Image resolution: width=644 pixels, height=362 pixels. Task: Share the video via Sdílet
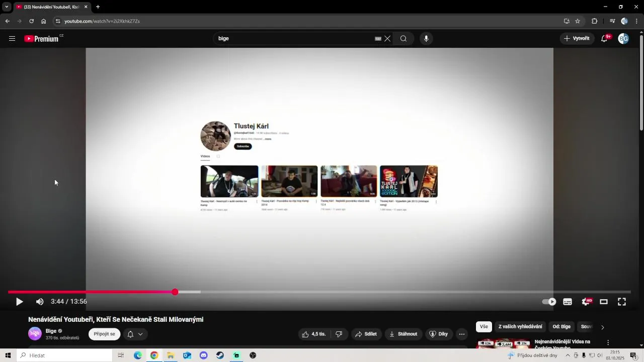click(x=366, y=334)
